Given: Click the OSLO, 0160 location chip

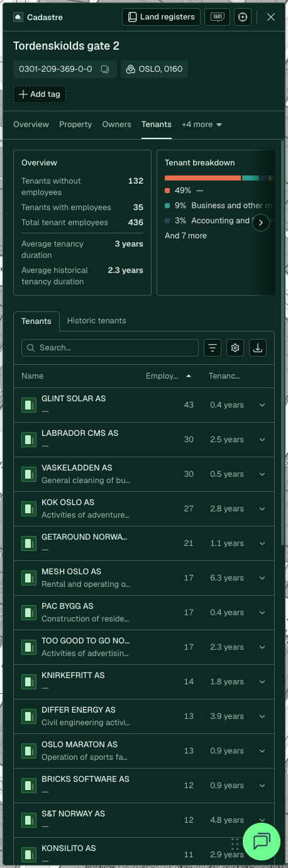Looking at the screenshot, I should pyautogui.click(x=154, y=69).
